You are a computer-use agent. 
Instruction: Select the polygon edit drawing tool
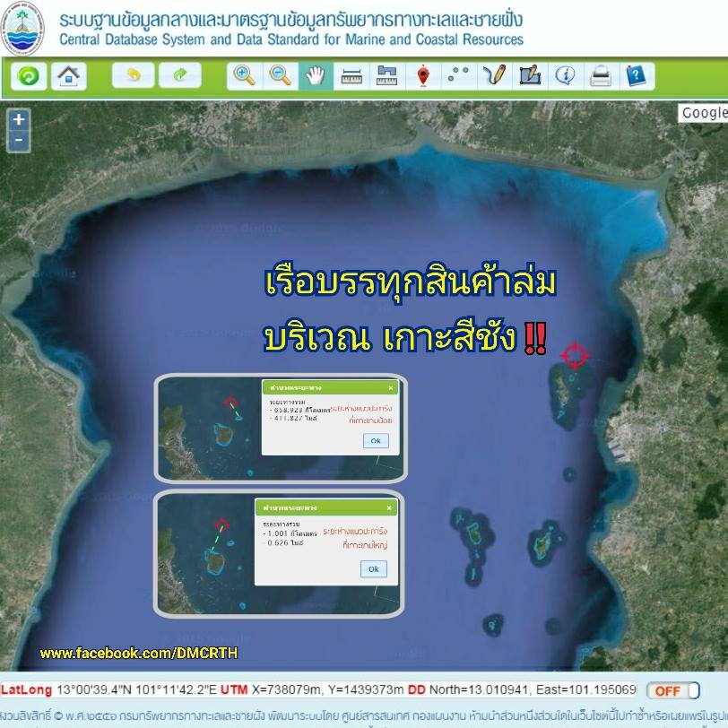click(x=530, y=75)
